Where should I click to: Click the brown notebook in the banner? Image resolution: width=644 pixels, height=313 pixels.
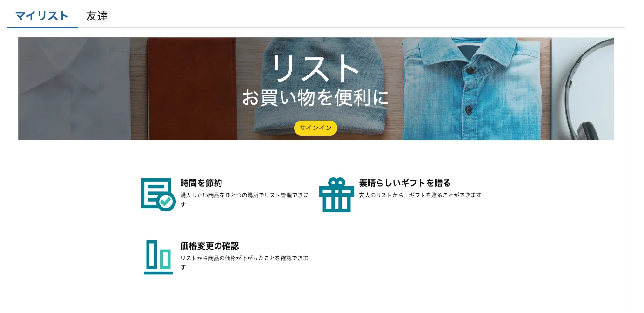191,89
